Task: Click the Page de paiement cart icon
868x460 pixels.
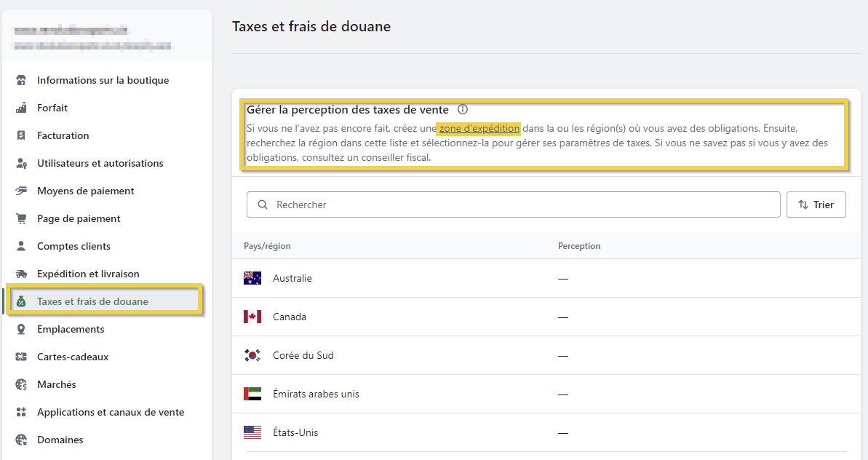Action: (21, 219)
